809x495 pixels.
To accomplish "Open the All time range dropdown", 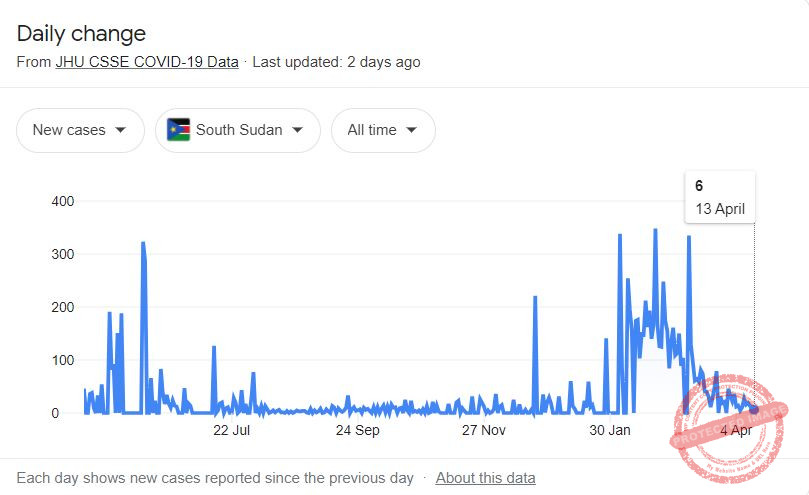I will (383, 130).
